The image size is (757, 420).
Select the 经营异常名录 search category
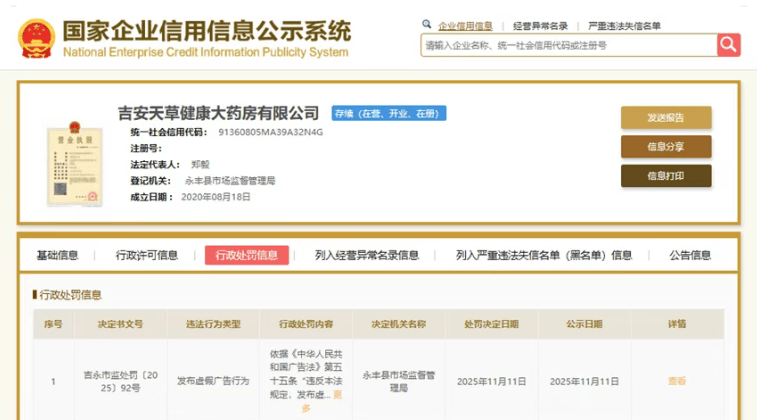coord(540,25)
